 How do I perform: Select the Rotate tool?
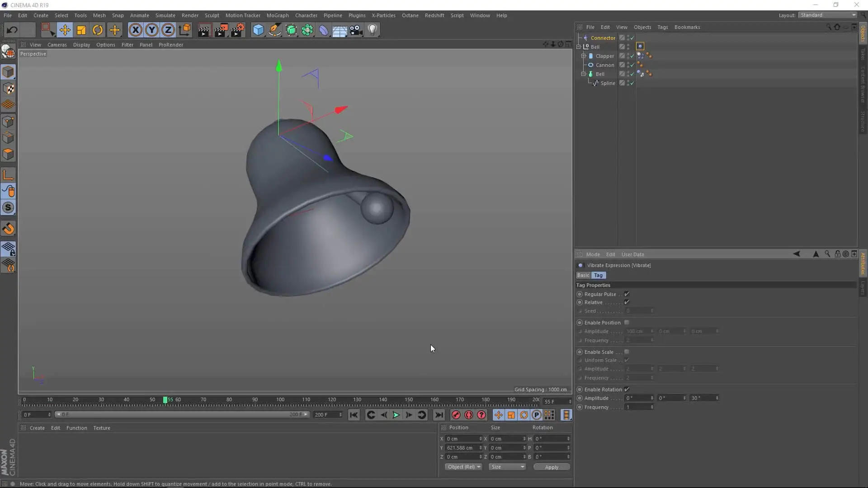tap(98, 30)
